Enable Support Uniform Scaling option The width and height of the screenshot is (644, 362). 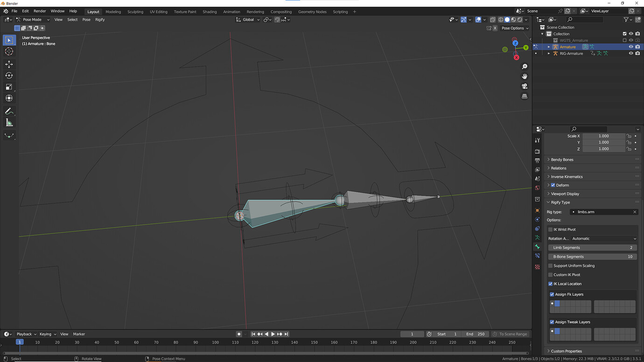550,266
